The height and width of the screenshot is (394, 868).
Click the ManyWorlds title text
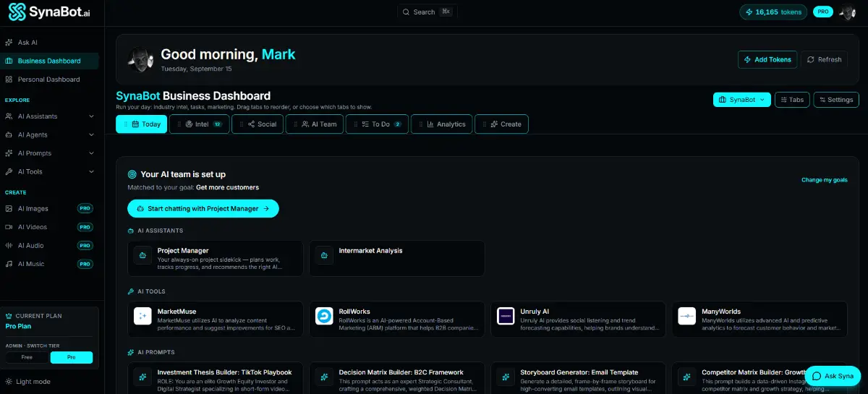point(721,312)
